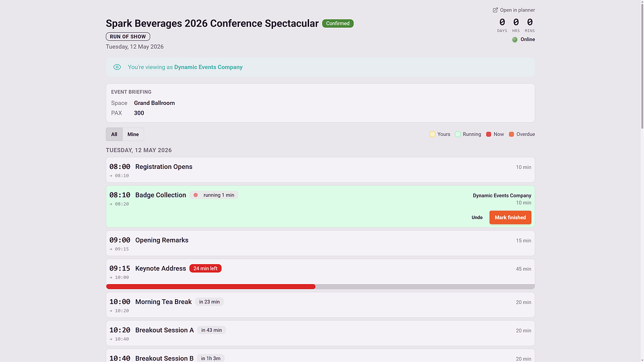Click the 15 min duration of Opening Remarks

(524, 241)
